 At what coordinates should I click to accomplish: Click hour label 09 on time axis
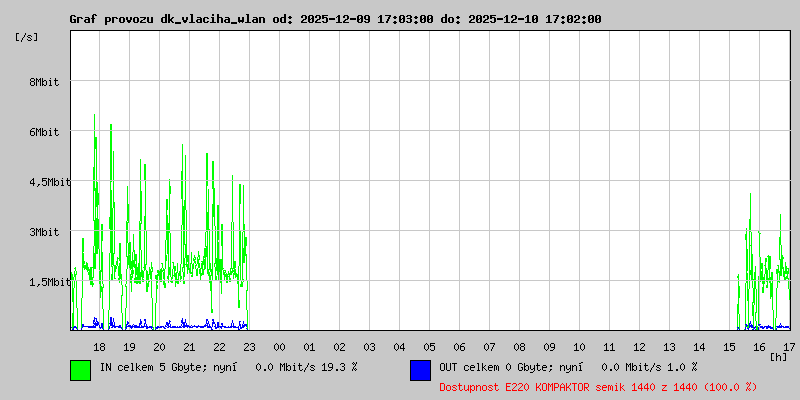pos(549,347)
